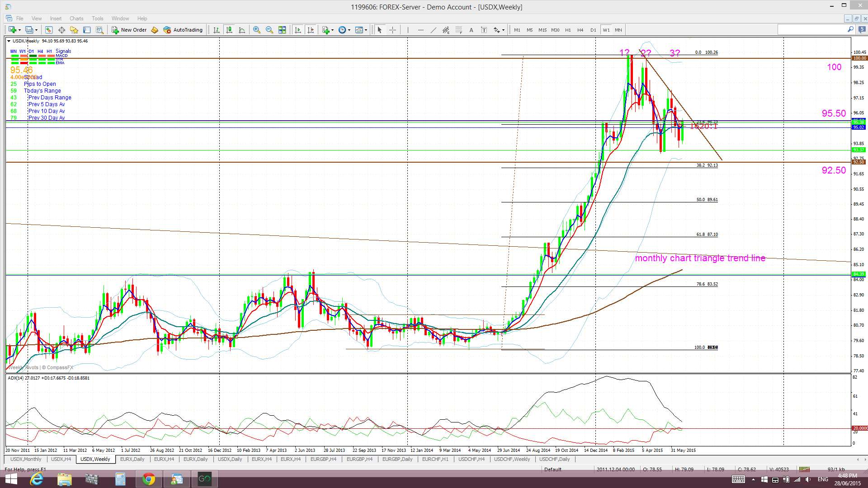
Task: Expand the new chart dropdown arrow
Action: click(19, 30)
